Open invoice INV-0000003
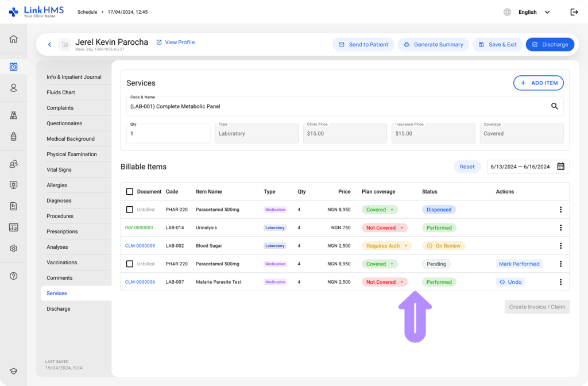The image size is (588, 386). 139,227
